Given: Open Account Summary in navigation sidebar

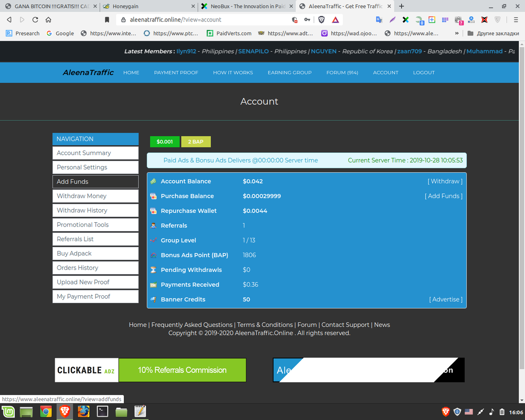Looking at the screenshot, I should (95, 153).
